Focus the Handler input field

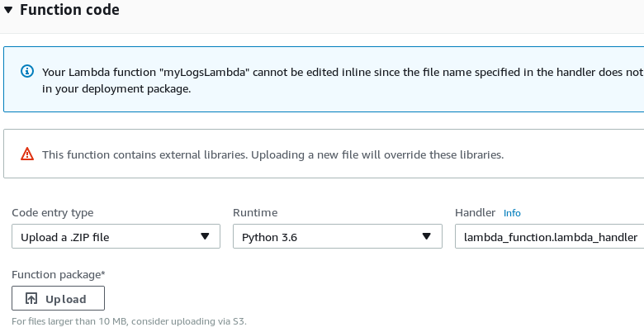549,237
